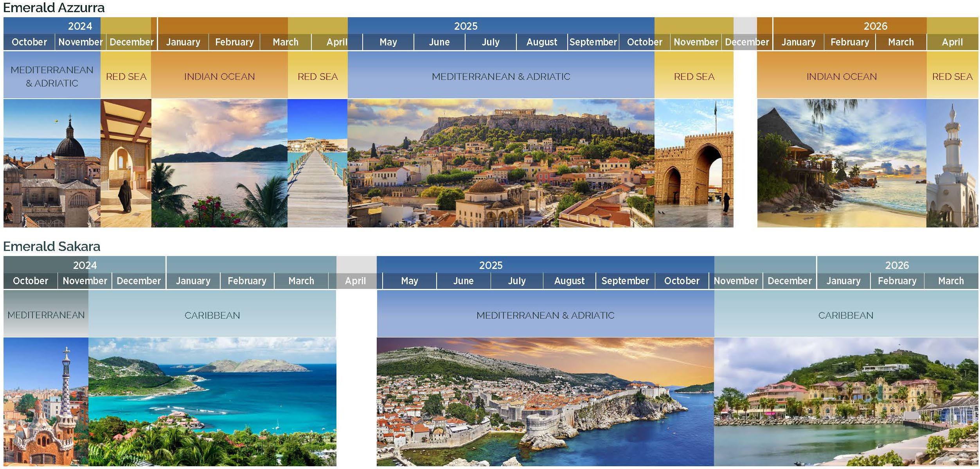Click the Sakara 2024 Mediterranean label
The height and width of the screenshot is (469, 980).
[x=46, y=315]
